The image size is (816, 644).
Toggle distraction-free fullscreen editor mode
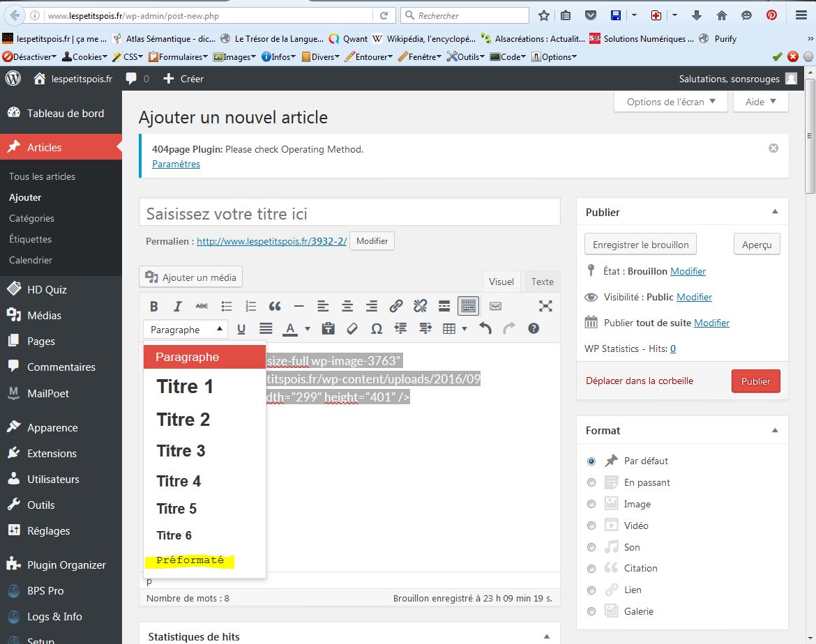[545, 306]
